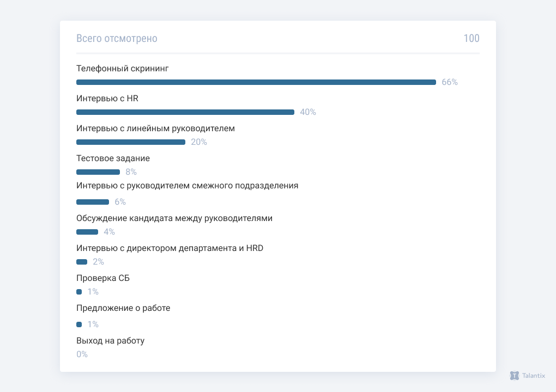Viewport: 556px width, 392px height.
Task: Select the 'Тестовое задание' stage label
Action: pos(113,158)
